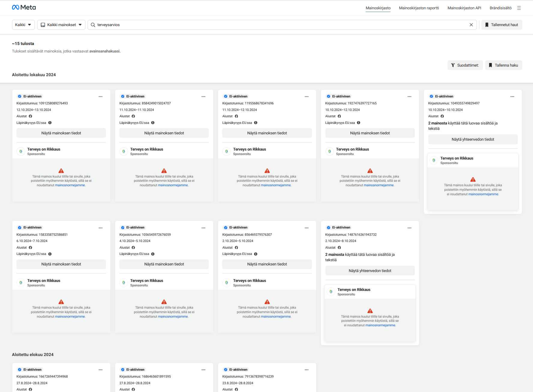533x392 pixels.
Task: Click Tallenna haku button
Action: pos(504,65)
